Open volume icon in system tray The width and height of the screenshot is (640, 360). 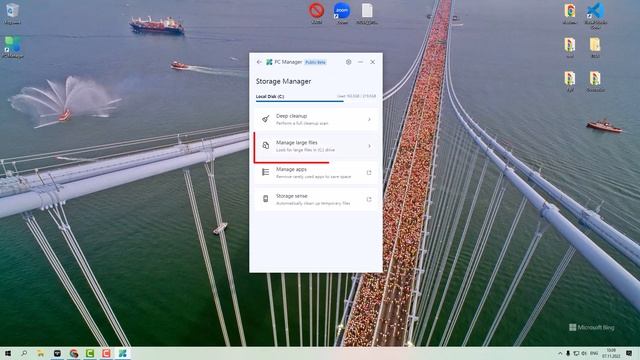(584, 353)
